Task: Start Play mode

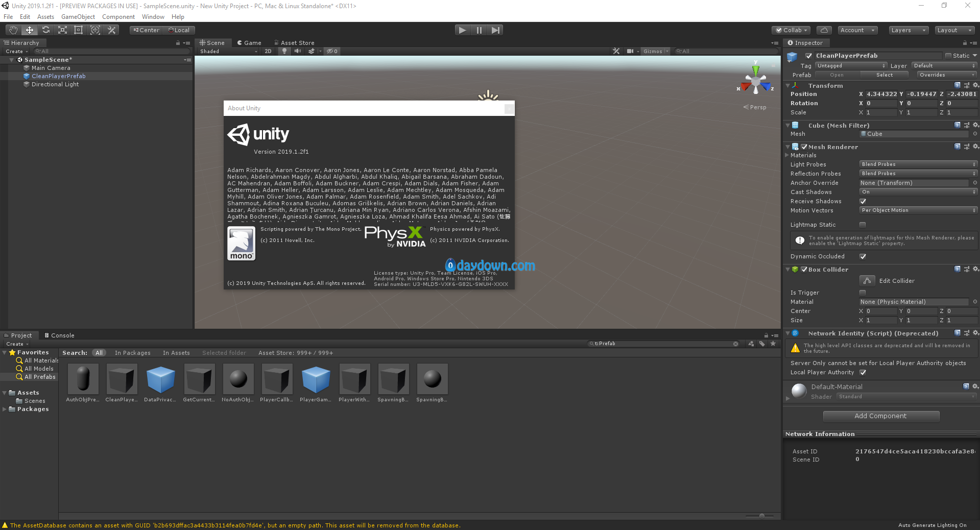Action: coord(462,30)
